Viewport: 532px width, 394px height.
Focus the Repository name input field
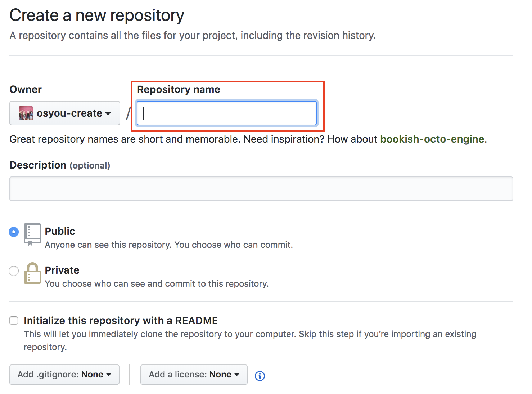pyautogui.click(x=227, y=113)
